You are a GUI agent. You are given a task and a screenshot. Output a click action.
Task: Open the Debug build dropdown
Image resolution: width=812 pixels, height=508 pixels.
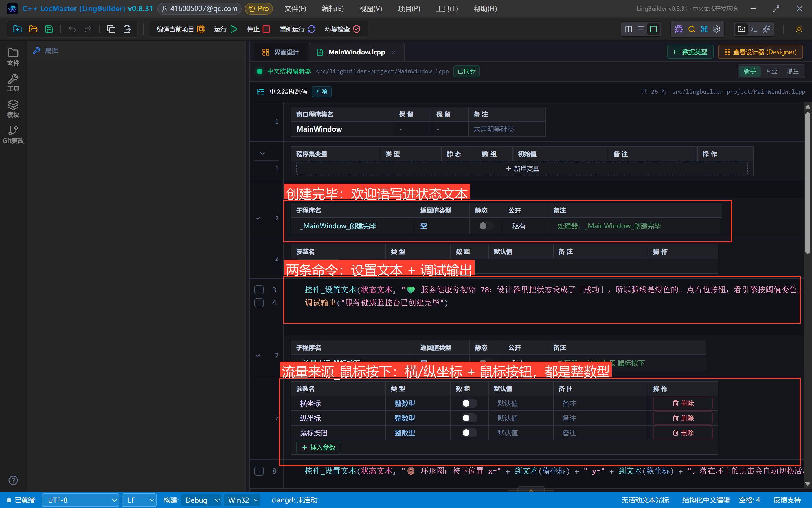[201, 500]
